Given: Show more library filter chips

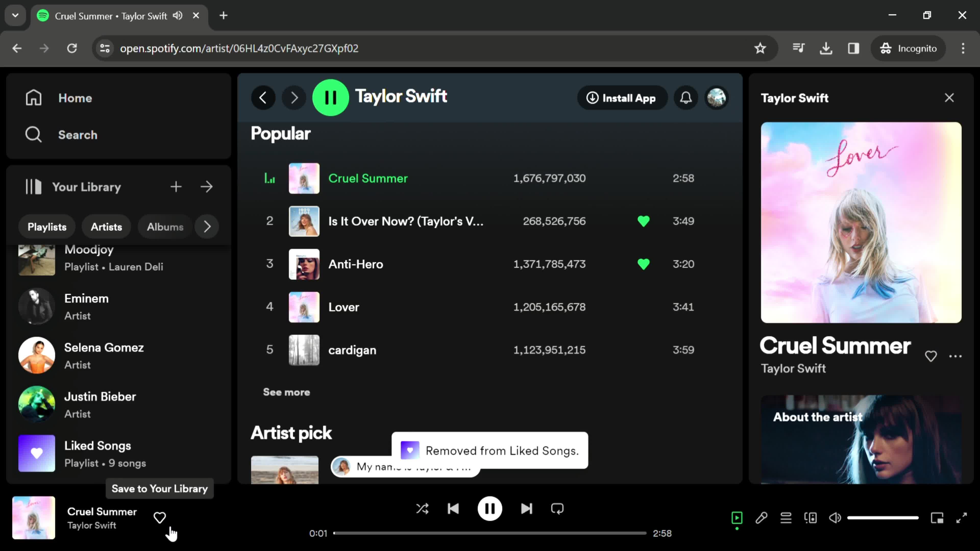Looking at the screenshot, I should (207, 227).
